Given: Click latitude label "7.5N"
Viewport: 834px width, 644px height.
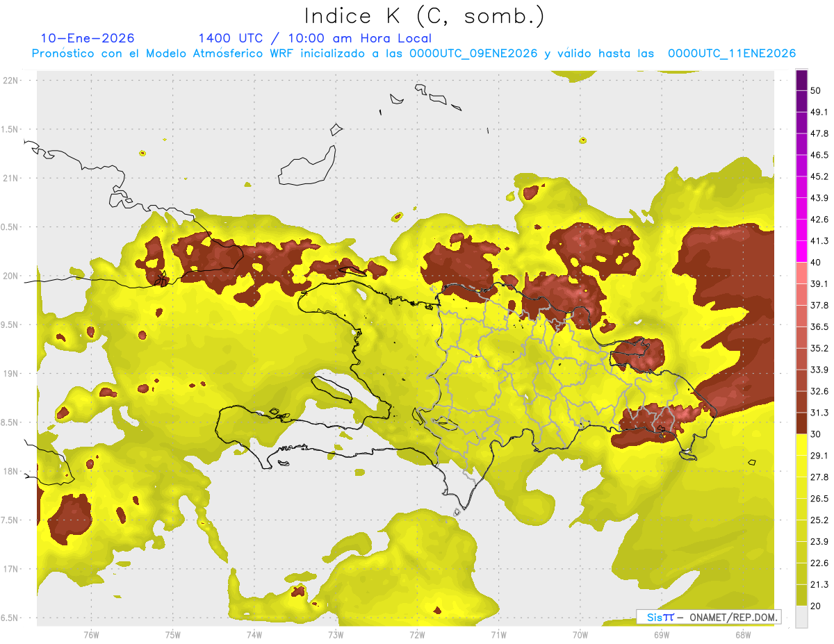Looking at the screenshot, I should point(10,520).
